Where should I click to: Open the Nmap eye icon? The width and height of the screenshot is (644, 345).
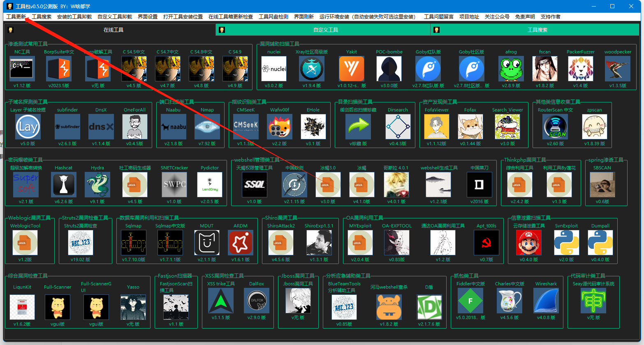click(x=207, y=127)
